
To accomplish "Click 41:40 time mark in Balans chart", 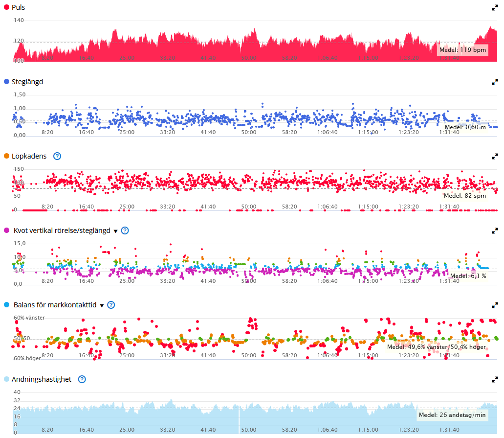I will coord(208,355).
